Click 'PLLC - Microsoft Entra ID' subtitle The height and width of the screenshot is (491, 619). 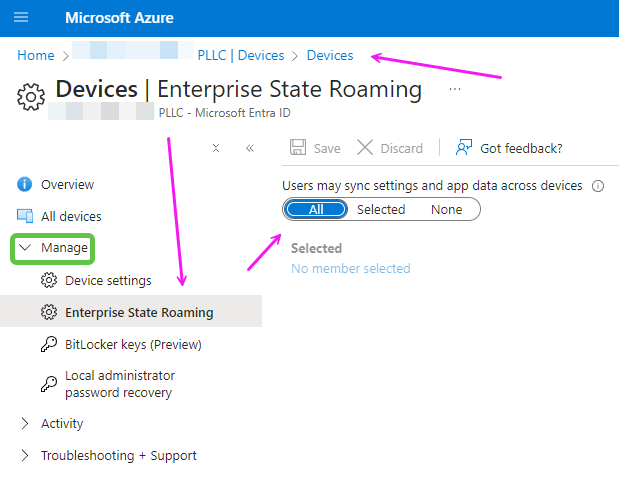(x=225, y=113)
